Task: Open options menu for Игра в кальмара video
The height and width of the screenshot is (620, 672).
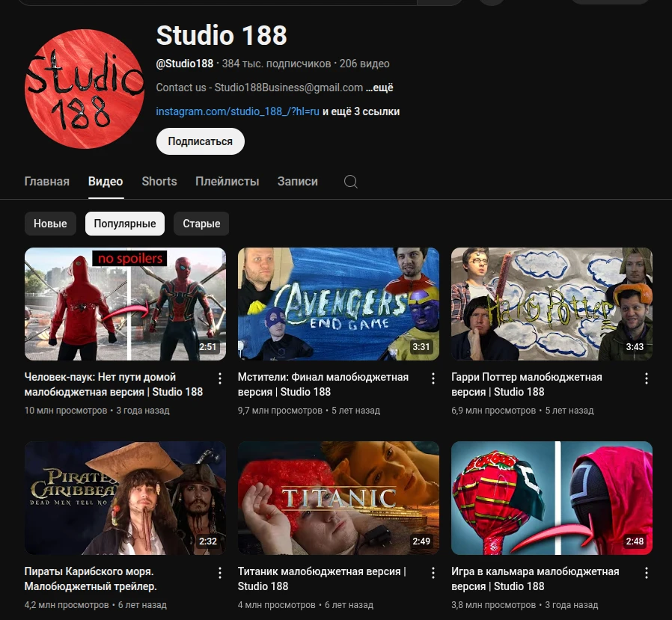Action: coord(647,572)
